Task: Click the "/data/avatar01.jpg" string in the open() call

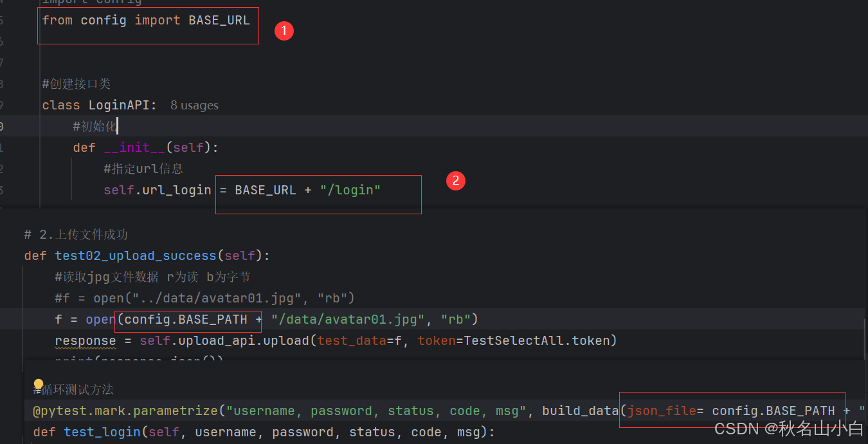Action: 348,319
